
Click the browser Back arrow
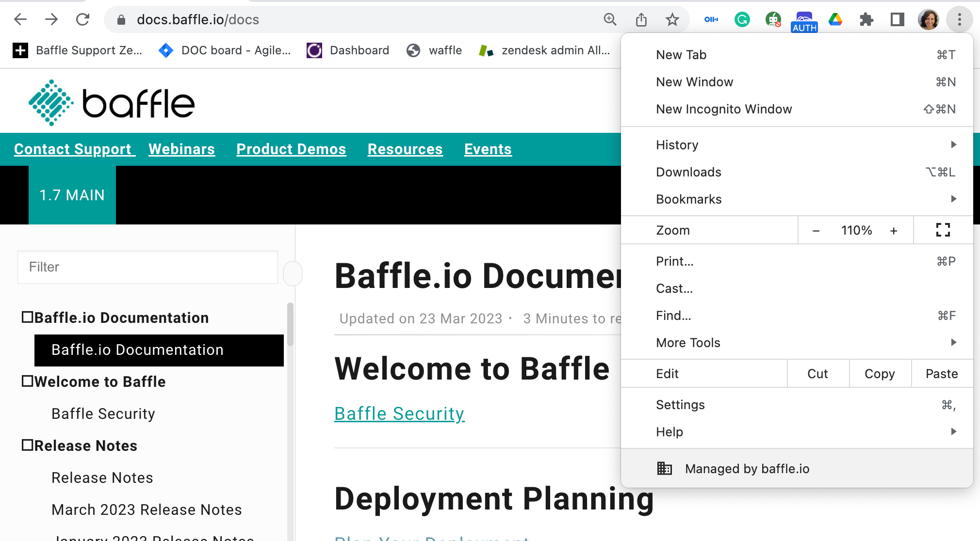click(x=20, y=19)
